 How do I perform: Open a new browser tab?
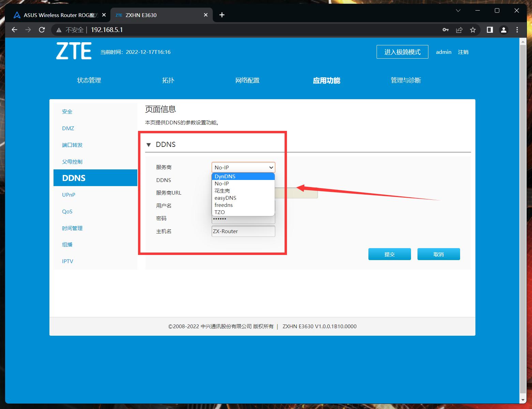pyautogui.click(x=222, y=15)
